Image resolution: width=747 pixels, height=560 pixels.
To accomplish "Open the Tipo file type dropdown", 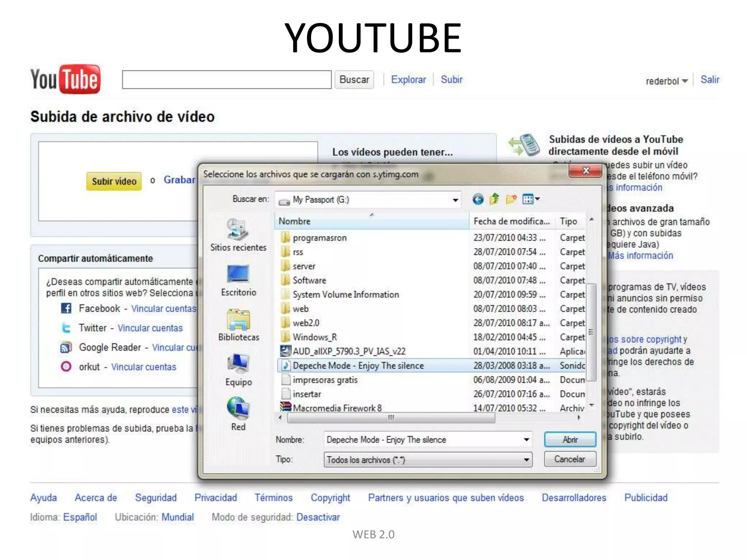I will pos(427,460).
